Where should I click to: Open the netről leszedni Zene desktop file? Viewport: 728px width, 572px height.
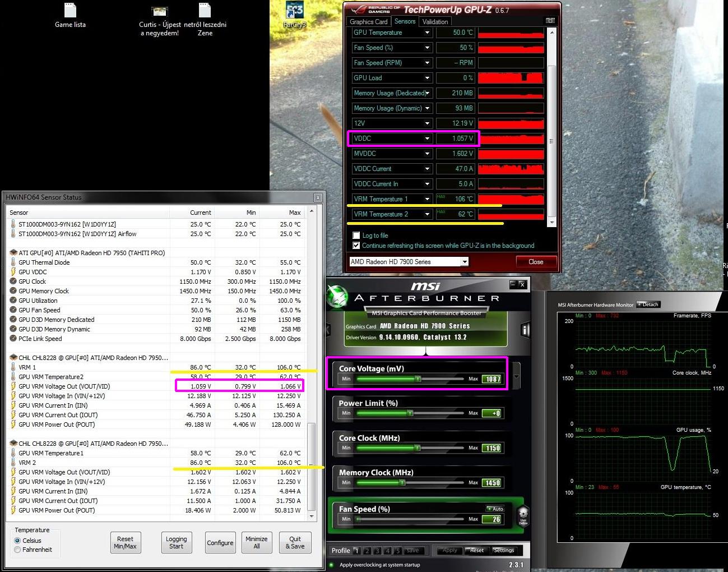205,20
